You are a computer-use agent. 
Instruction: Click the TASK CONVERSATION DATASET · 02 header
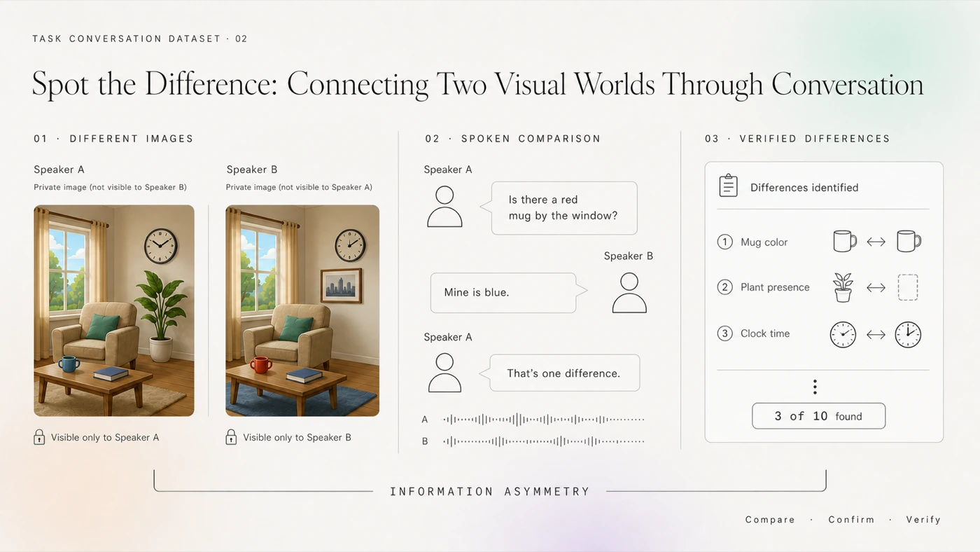140,39
